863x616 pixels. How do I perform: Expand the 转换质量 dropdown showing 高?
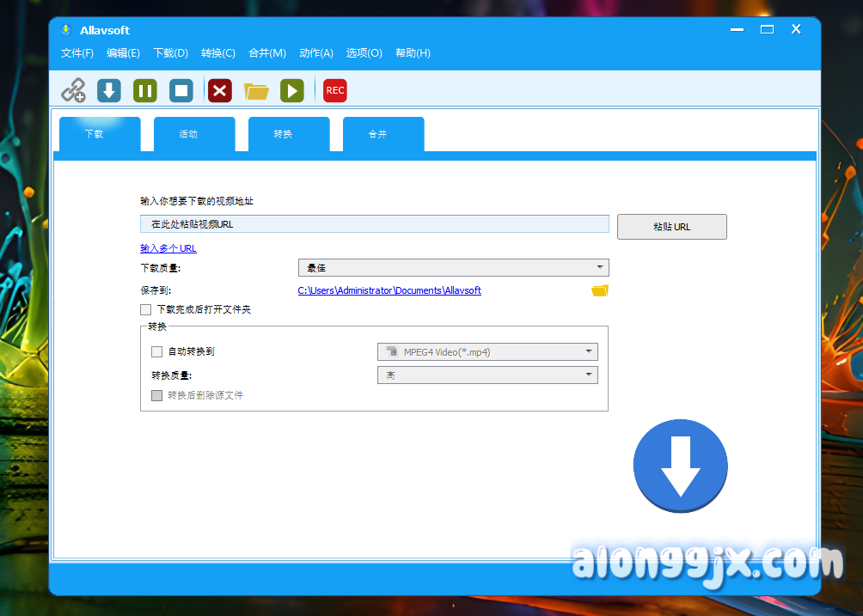(487, 375)
